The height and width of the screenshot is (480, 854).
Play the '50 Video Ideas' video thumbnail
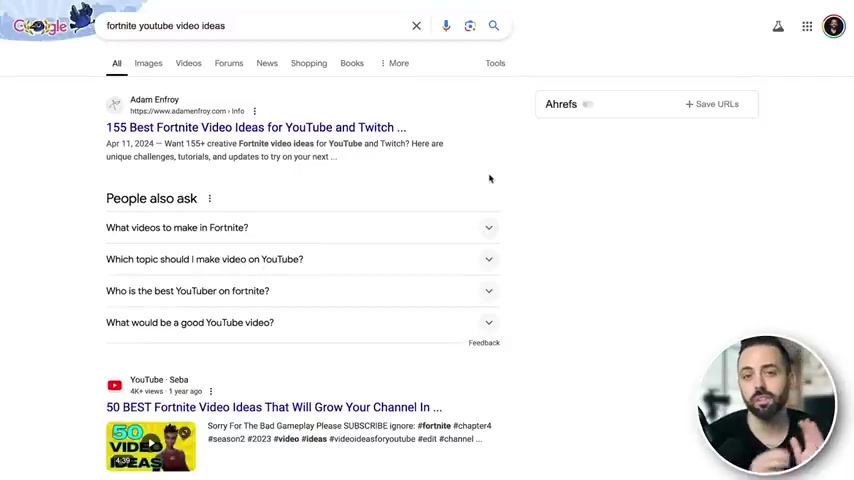[151, 446]
